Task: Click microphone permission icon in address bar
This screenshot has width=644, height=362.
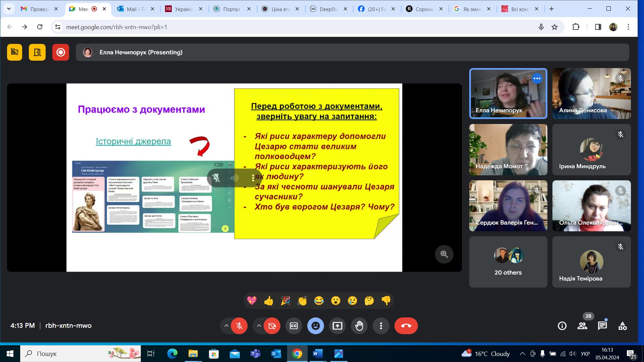Action: point(541,27)
